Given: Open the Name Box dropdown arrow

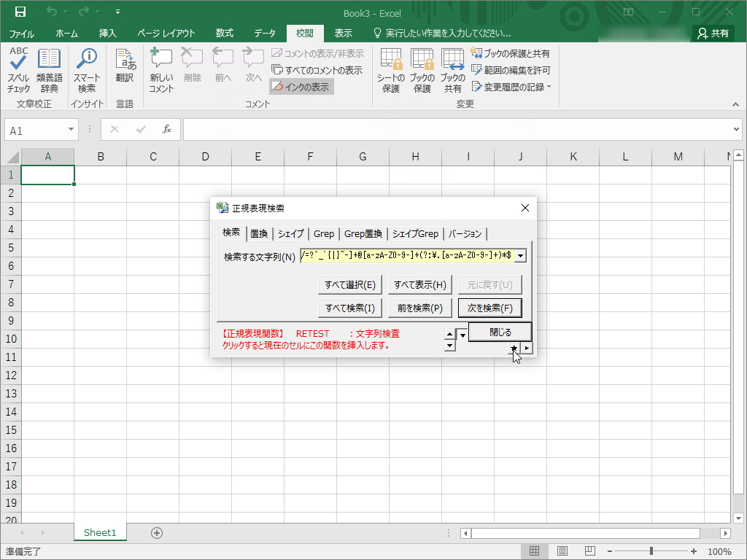Looking at the screenshot, I should (x=69, y=130).
